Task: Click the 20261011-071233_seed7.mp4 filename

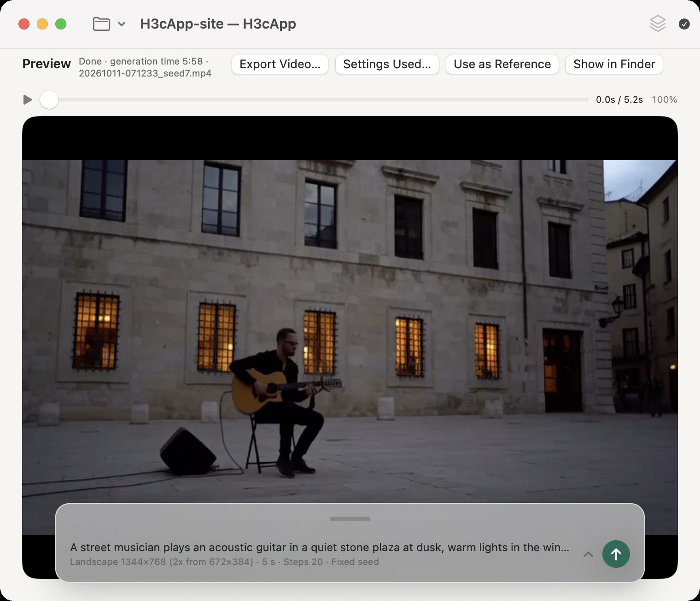Action: click(145, 73)
